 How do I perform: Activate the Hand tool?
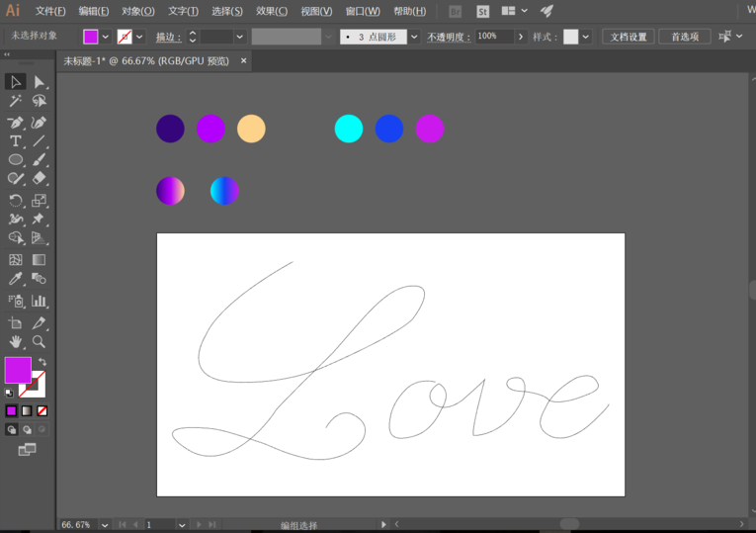pyautogui.click(x=16, y=342)
